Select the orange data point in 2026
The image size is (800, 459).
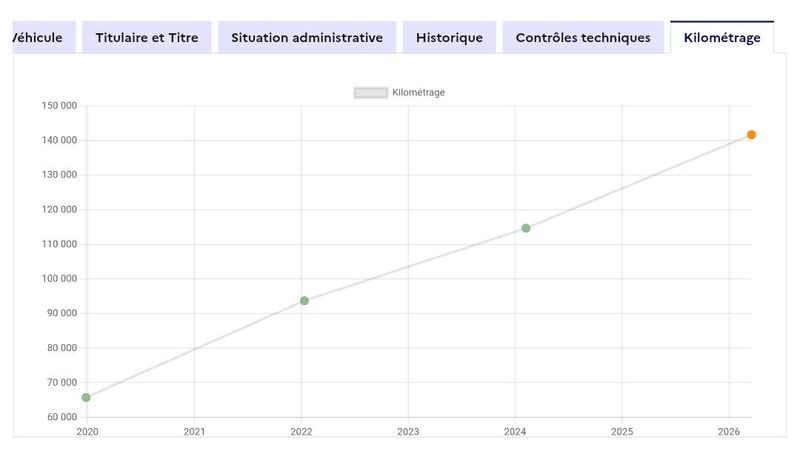(751, 135)
